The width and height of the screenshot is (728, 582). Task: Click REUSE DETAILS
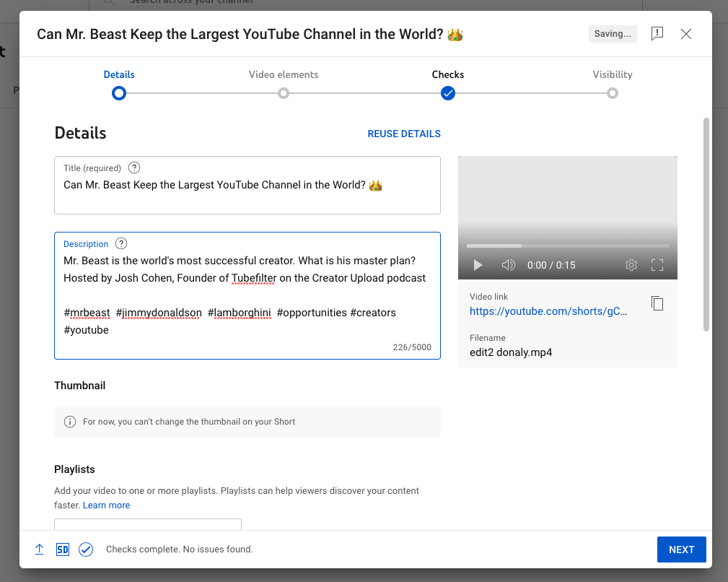tap(404, 134)
